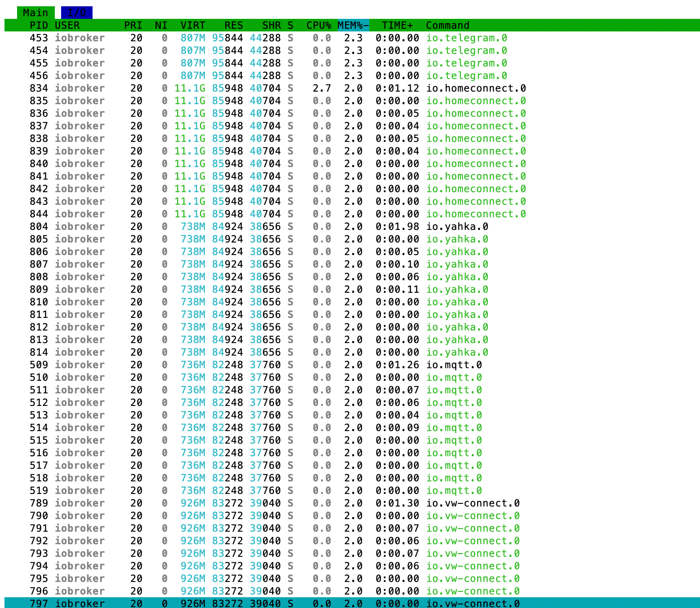Select process row with PID 453
The width and height of the screenshot is (700, 608).
[x=352, y=38]
